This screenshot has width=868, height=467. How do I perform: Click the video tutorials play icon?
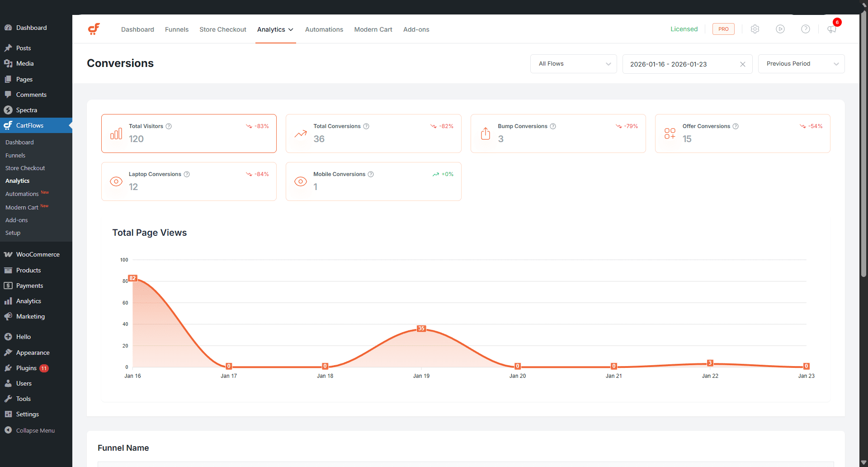pyautogui.click(x=781, y=29)
